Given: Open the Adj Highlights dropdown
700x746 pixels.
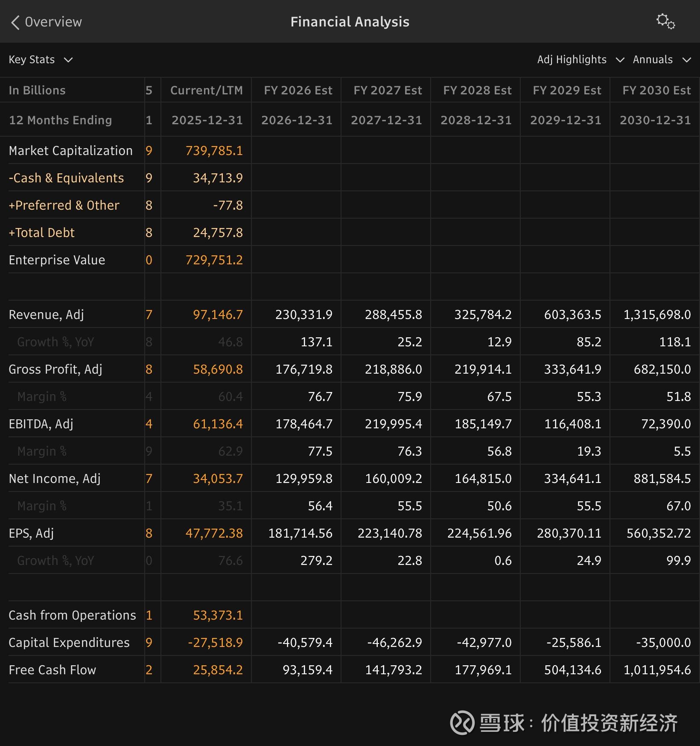Looking at the screenshot, I should point(580,60).
